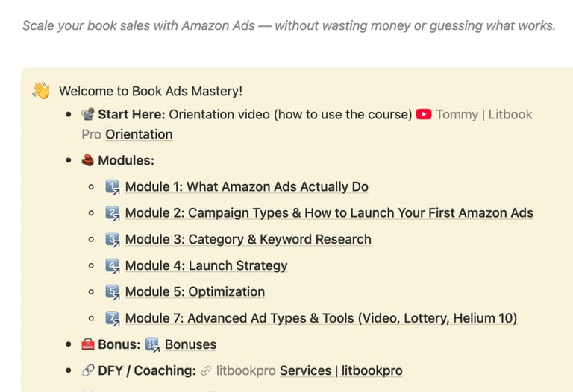573x392 pixels.
Task: Go to Module 3: Category & Keyword Research
Action: click(248, 239)
